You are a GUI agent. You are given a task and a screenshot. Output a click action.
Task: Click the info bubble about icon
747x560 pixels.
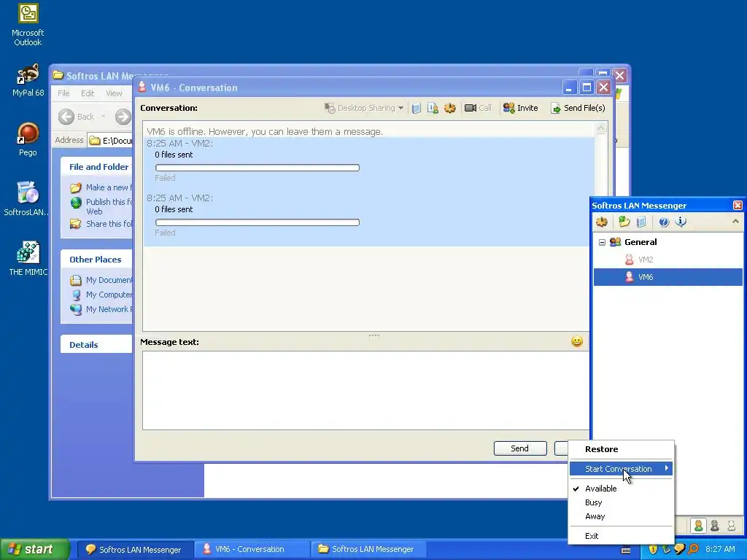pos(681,222)
